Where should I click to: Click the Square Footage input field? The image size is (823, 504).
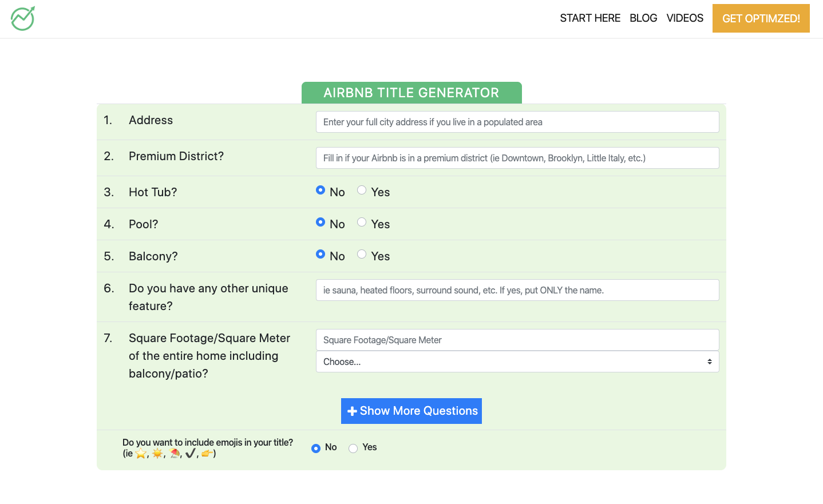pyautogui.click(x=517, y=339)
